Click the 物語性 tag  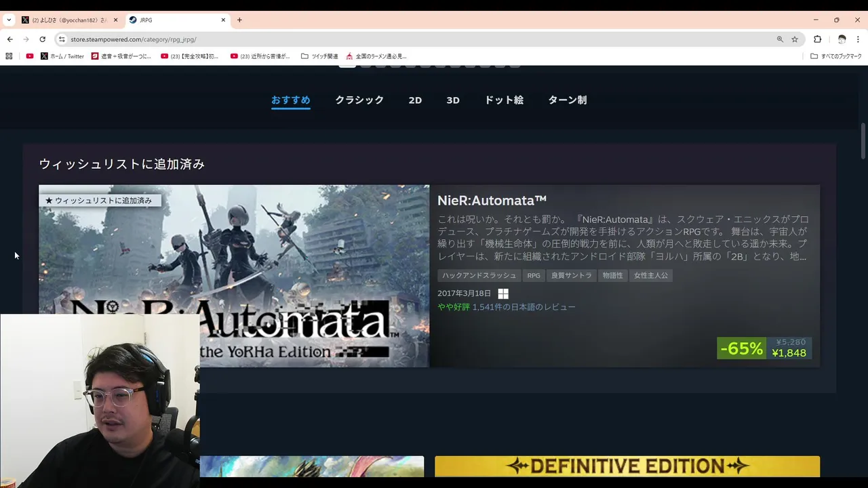tap(612, 275)
